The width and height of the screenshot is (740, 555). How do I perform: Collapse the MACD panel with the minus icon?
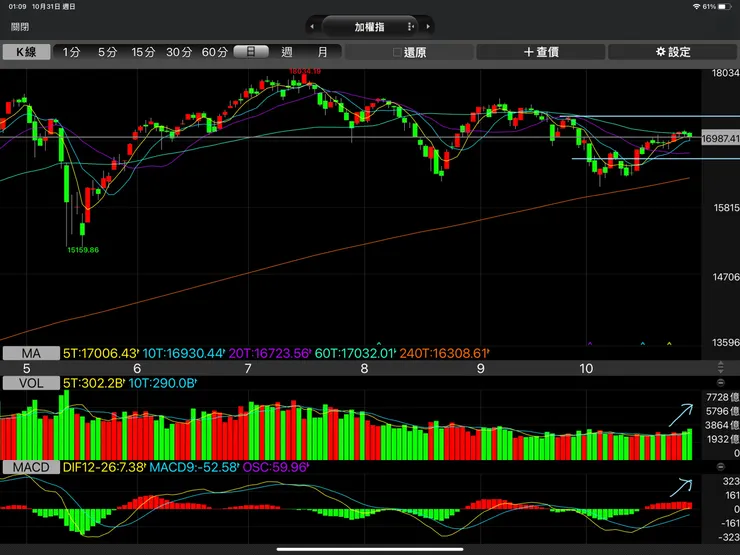click(721, 467)
